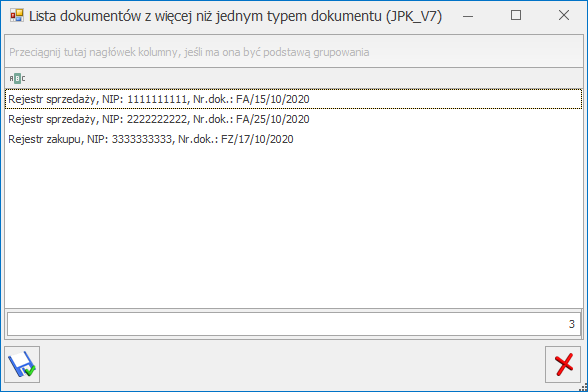Click the red X cancel button
Viewport: 588px width, 392px height.
(x=563, y=364)
